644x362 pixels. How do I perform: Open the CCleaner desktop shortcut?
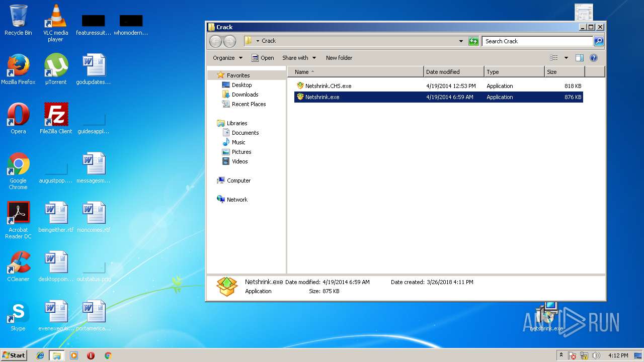point(18,266)
